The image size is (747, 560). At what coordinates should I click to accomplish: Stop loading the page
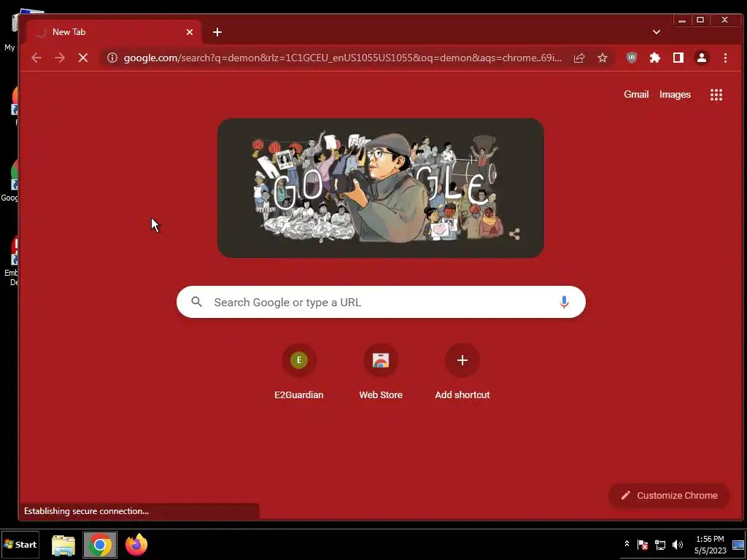[x=83, y=58]
